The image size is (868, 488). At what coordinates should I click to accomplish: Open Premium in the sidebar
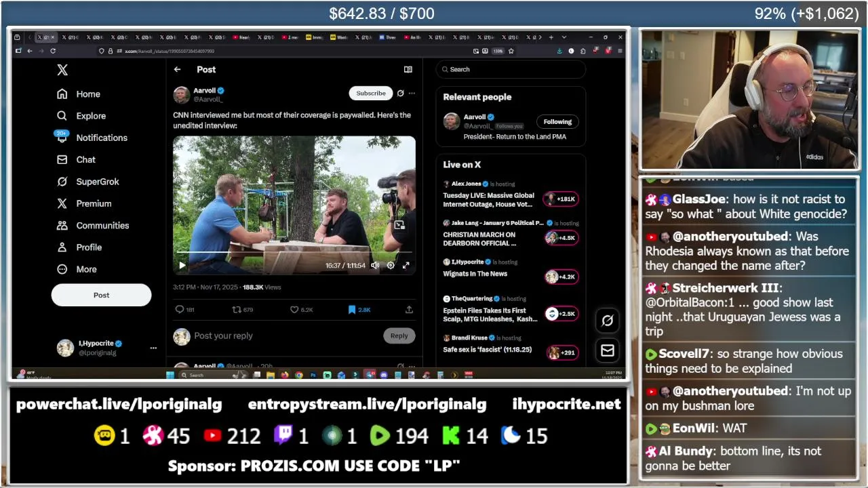tap(84, 203)
